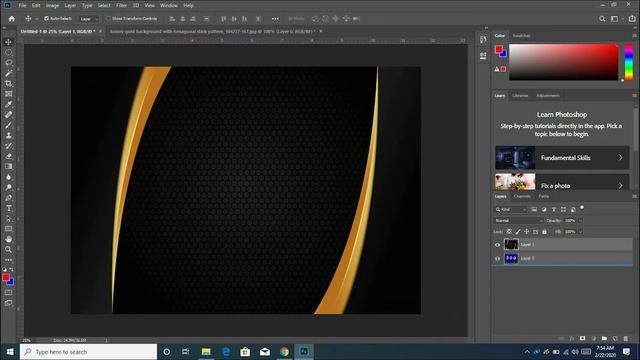
Task: Go to the Home screen icon
Action: point(11,19)
